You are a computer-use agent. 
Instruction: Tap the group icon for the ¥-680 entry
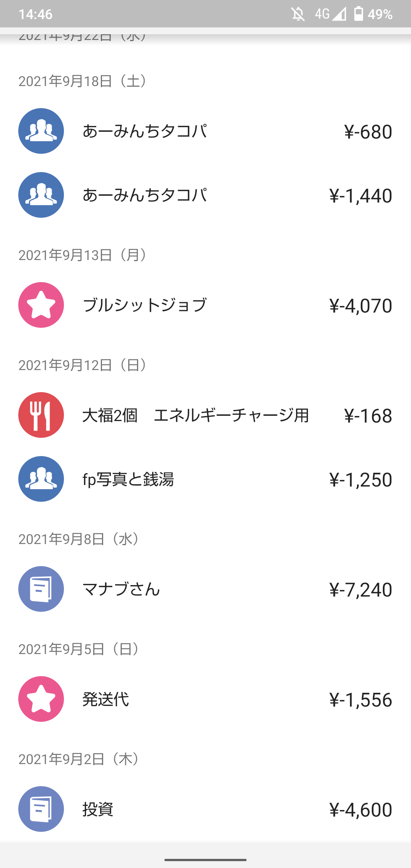pos(41,131)
